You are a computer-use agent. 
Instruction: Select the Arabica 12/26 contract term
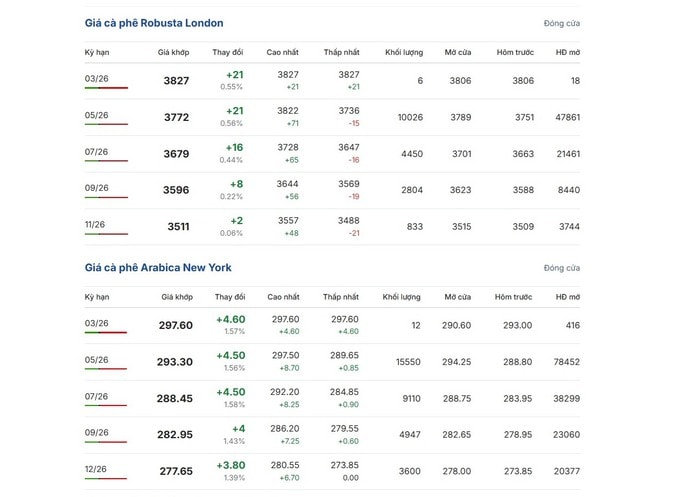(97, 468)
